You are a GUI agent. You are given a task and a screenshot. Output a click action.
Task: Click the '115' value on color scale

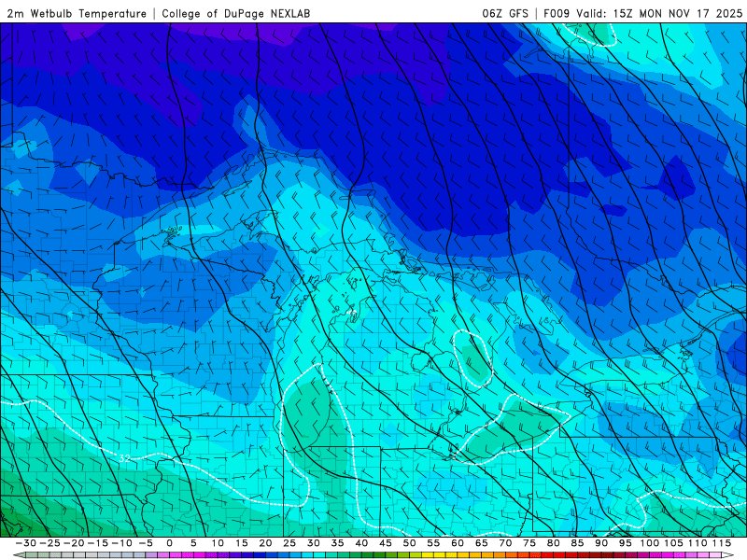click(x=722, y=543)
